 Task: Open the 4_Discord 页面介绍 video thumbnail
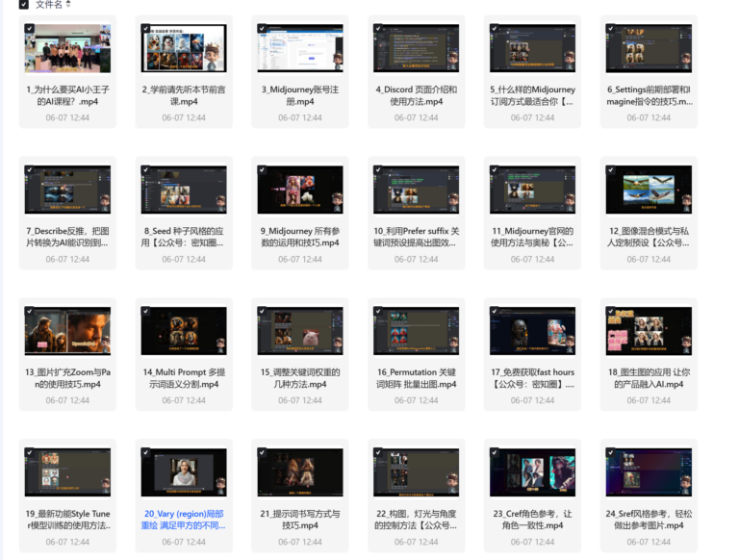416,48
